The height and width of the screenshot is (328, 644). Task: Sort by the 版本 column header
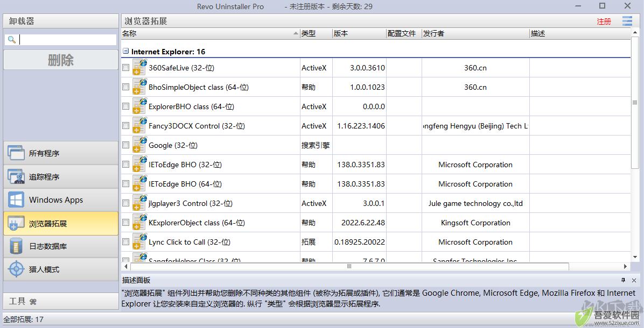(359, 33)
